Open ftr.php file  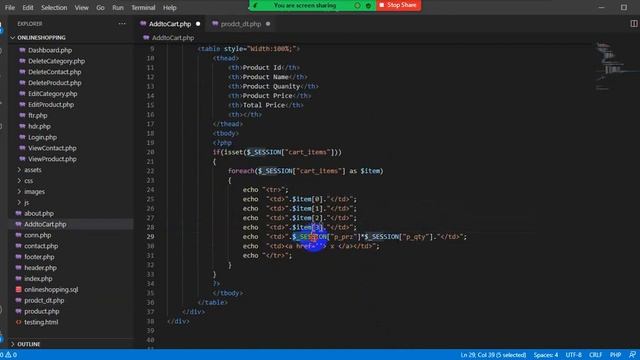(x=38, y=116)
